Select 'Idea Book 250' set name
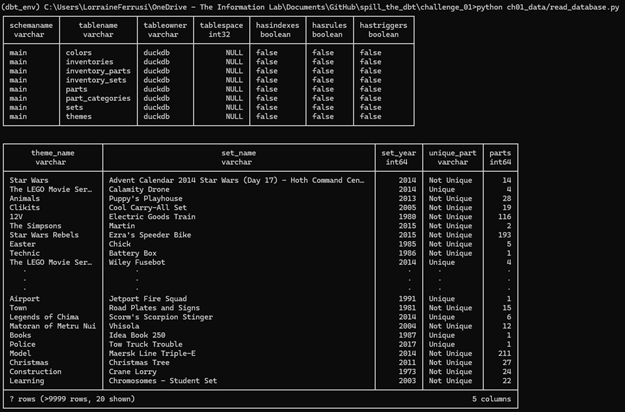This screenshot has height=412, width=625. 137,335
